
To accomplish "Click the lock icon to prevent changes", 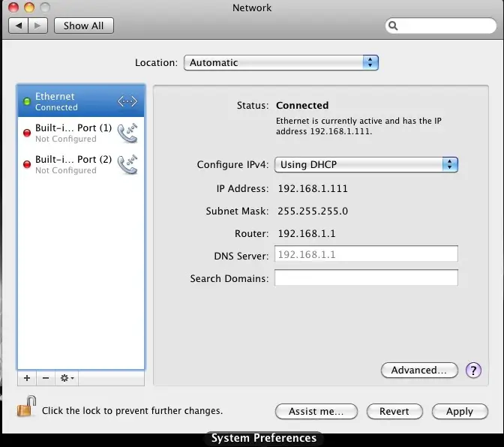I will tap(26, 408).
